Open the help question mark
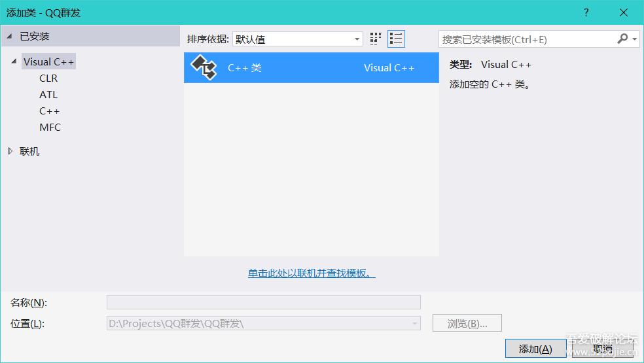 pyautogui.click(x=586, y=12)
